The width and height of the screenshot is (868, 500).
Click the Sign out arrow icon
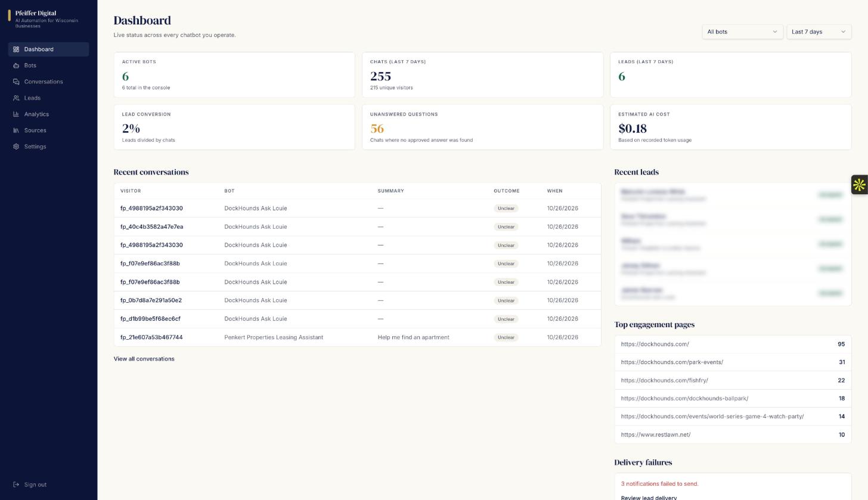[16, 485]
